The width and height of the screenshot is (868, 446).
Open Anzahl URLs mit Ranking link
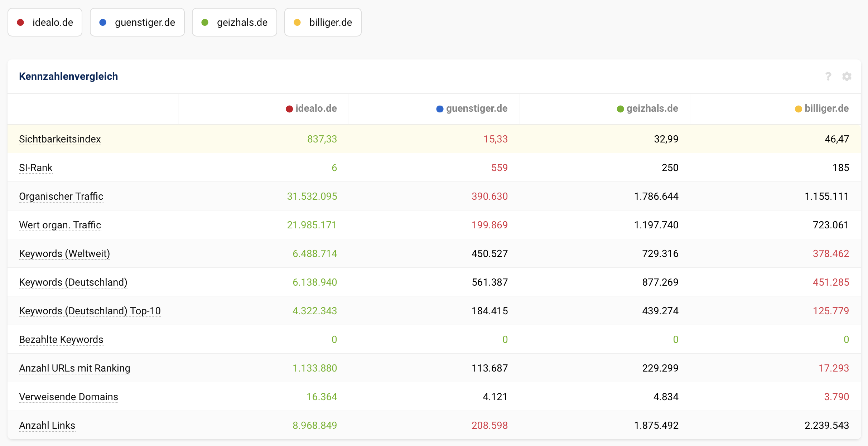(x=74, y=368)
